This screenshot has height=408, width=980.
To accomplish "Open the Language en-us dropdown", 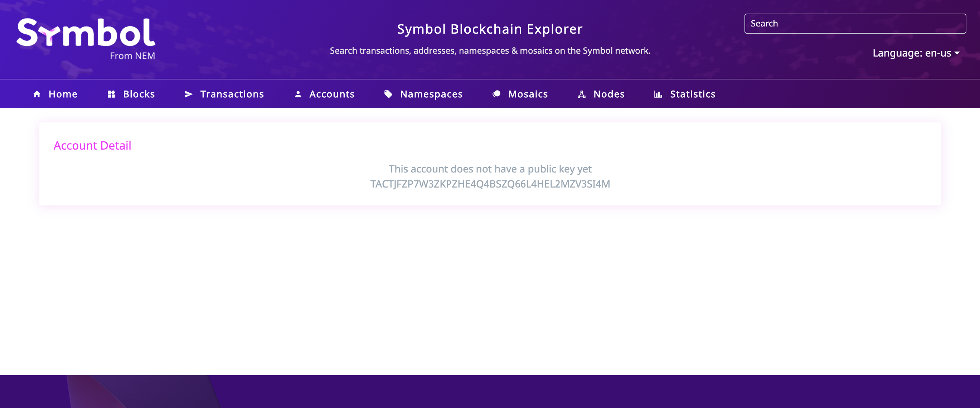I will tap(916, 53).
